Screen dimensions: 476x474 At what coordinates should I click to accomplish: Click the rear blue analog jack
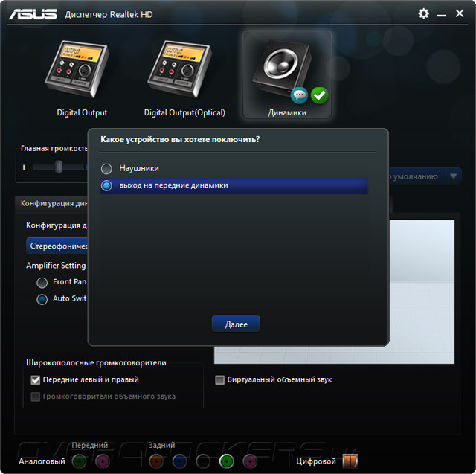(x=180, y=461)
